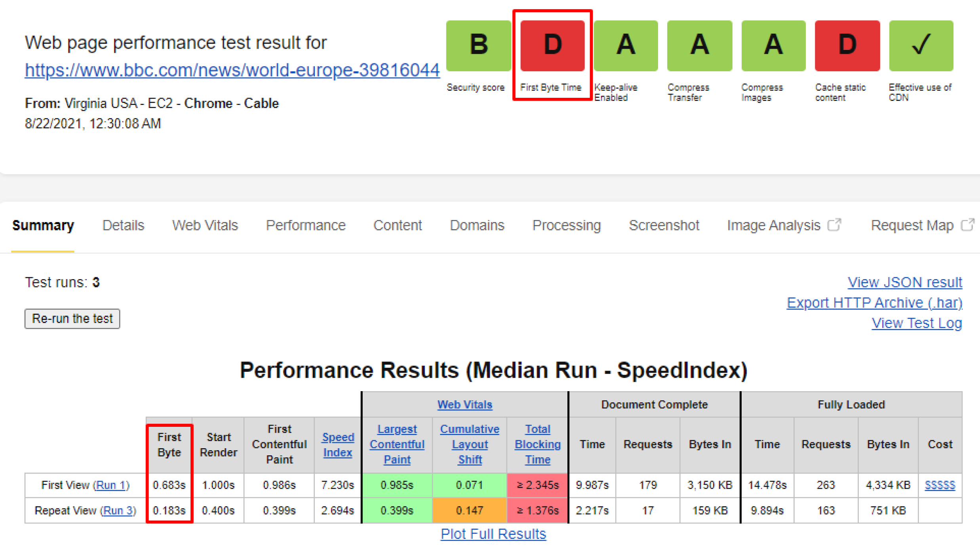Click the Web Vitals table header link
This screenshot has height=546, width=980.
[465, 405]
